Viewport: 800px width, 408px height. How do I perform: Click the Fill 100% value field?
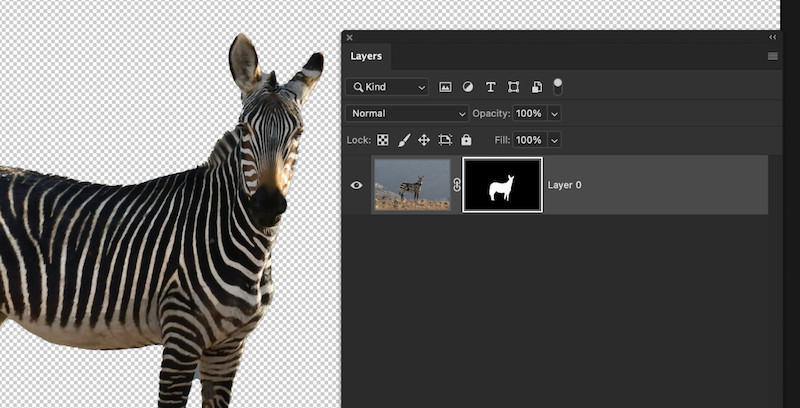pyautogui.click(x=529, y=140)
